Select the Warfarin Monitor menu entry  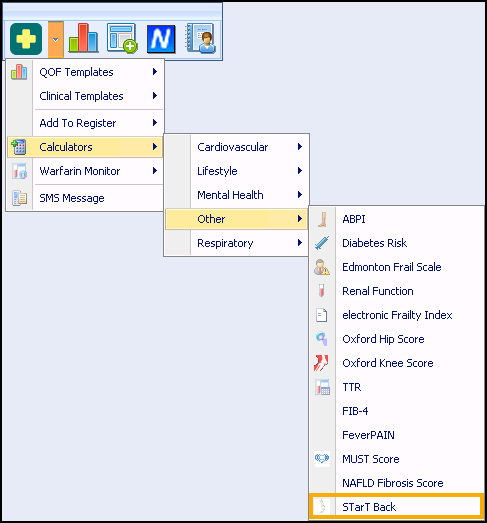[x=85, y=171]
